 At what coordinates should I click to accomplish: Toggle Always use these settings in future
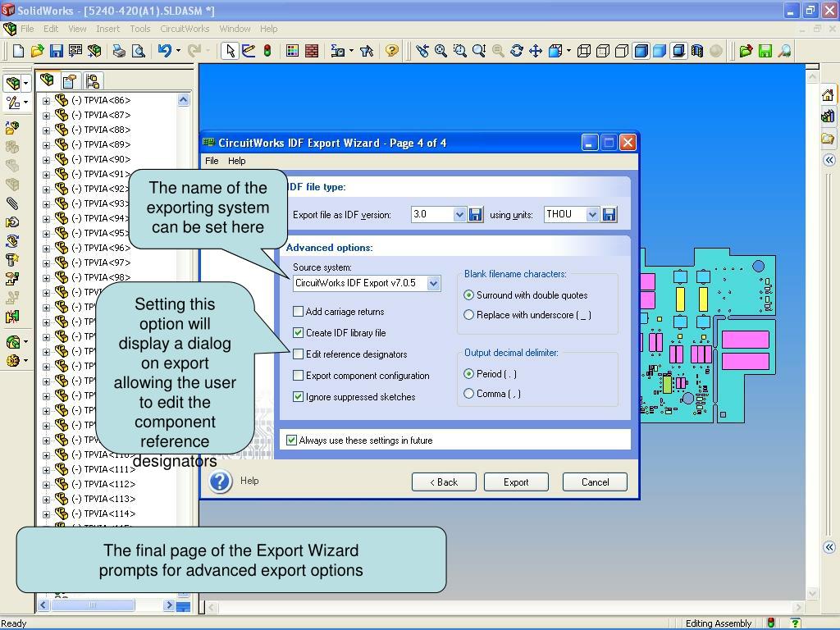(291, 441)
